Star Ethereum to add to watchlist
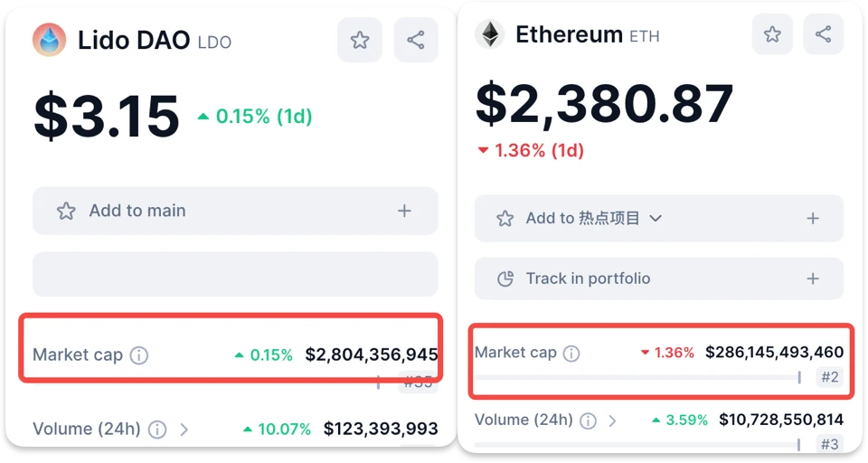 (772, 34)
